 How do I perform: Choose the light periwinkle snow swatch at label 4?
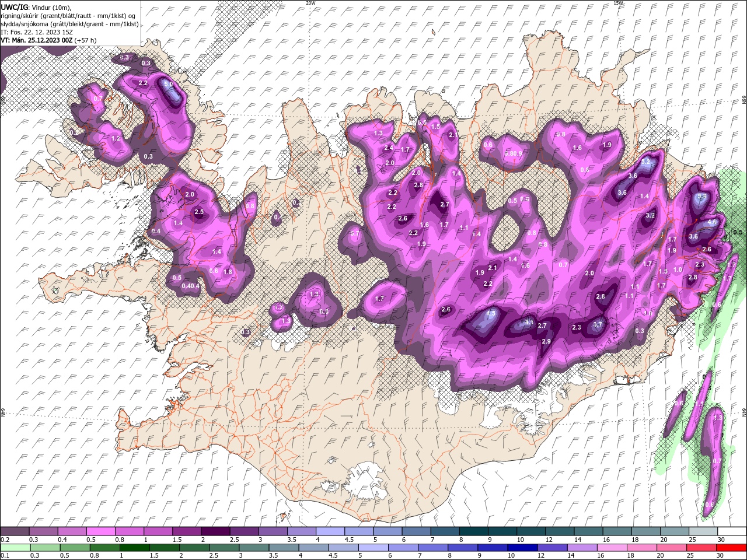330,531
